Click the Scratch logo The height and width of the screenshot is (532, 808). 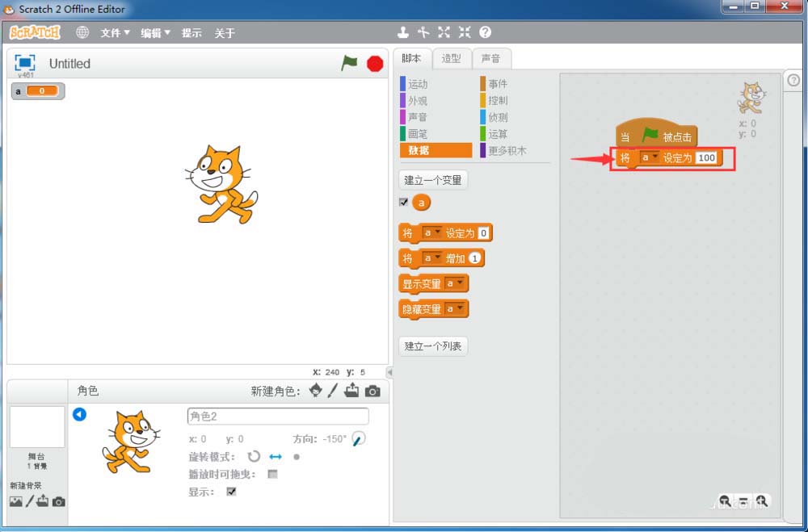pos(35,32)
